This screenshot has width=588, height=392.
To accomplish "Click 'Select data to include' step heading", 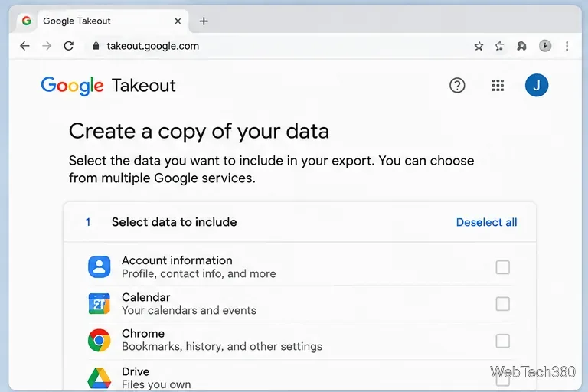I will click(x=175, y=222).
